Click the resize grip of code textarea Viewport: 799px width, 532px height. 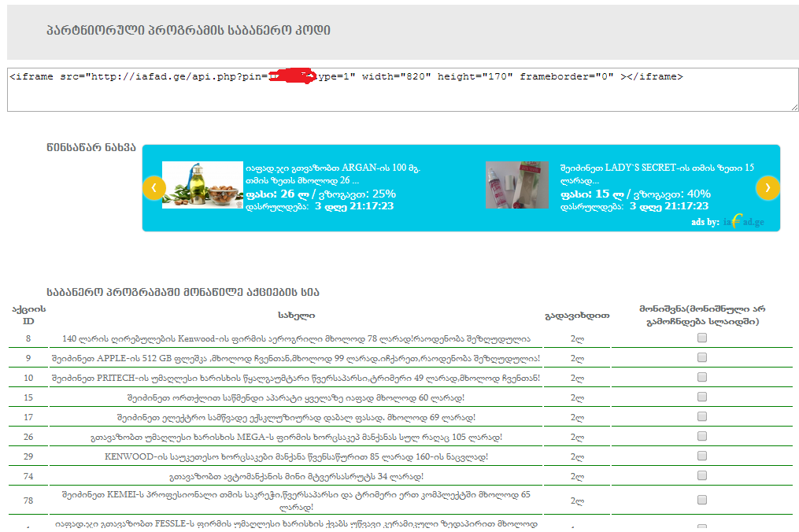pos(794,107)
